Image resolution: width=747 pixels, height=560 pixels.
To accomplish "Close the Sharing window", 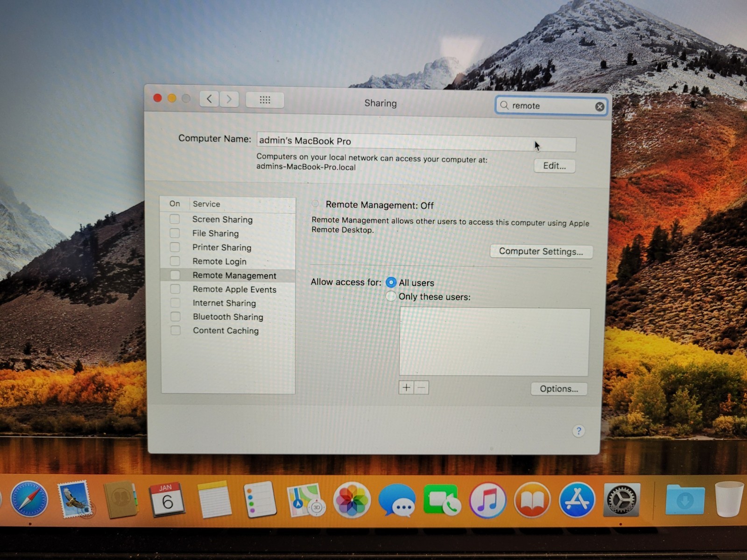I will point(158,98).
